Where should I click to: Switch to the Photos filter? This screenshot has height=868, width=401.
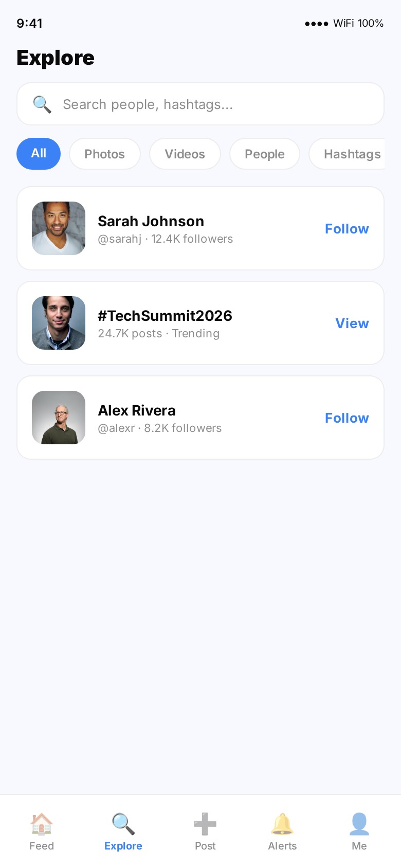105,154
